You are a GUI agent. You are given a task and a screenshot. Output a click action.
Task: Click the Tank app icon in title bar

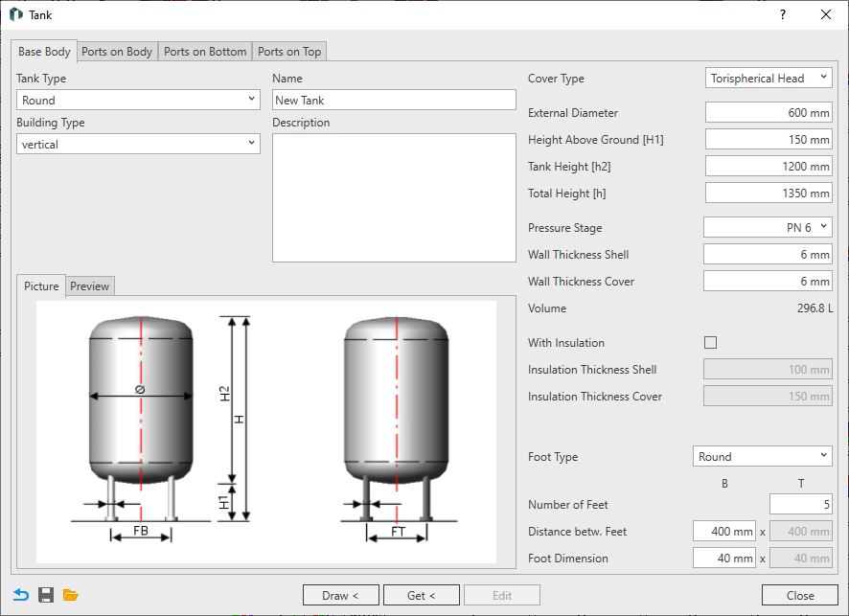coord(16,14)
